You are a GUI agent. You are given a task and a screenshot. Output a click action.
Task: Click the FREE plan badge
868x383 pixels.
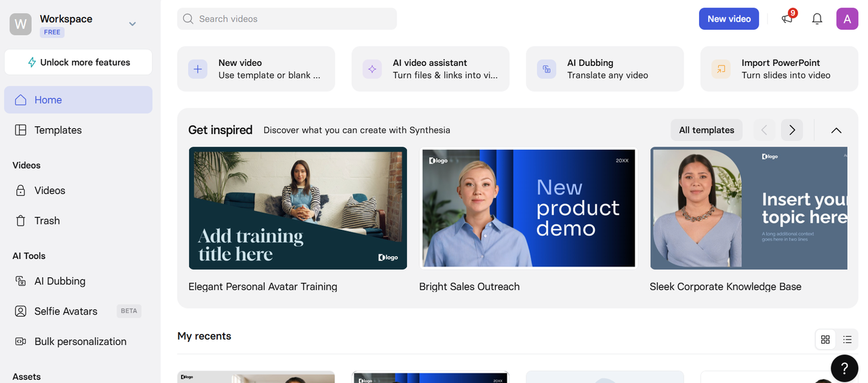[52, 32]
